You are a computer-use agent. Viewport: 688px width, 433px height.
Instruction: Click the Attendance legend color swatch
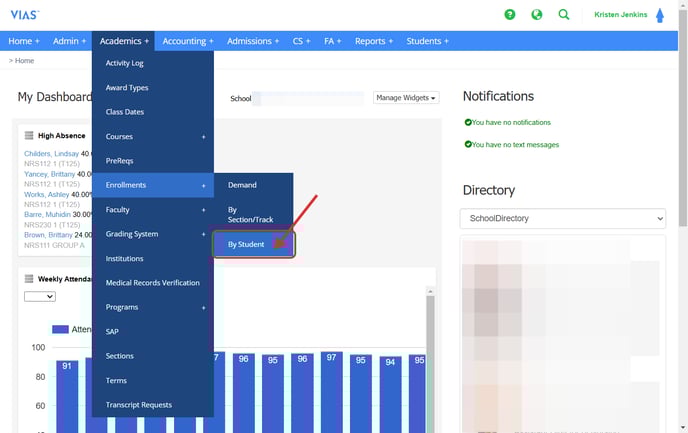[60, 329]
